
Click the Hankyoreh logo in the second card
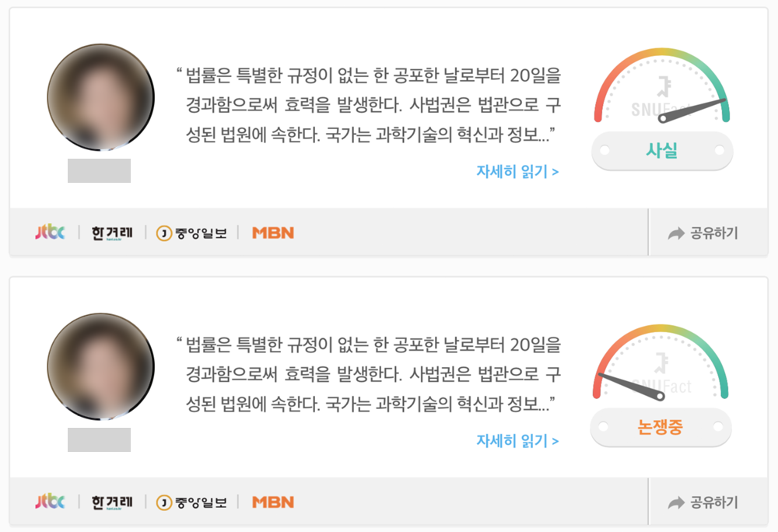[x=112, y=502]
